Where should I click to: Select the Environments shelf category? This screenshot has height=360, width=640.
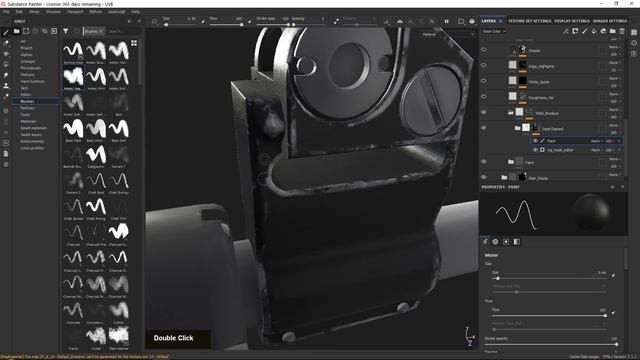click(32, 141)
